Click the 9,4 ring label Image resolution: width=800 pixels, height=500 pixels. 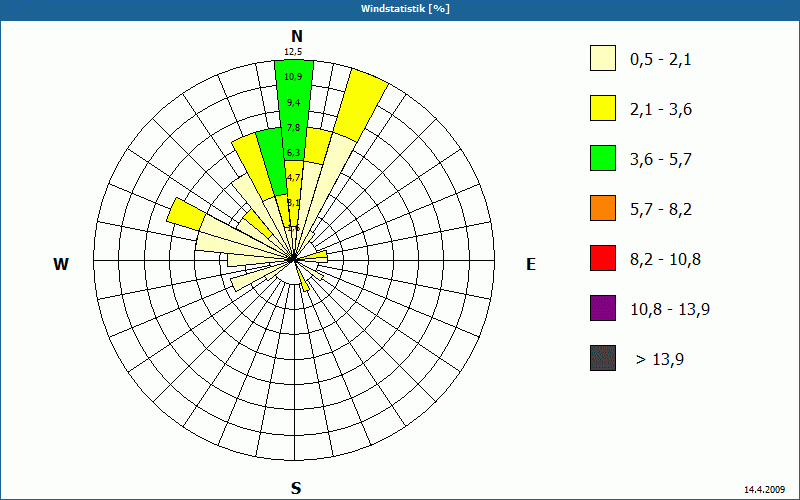coord(293,103)
